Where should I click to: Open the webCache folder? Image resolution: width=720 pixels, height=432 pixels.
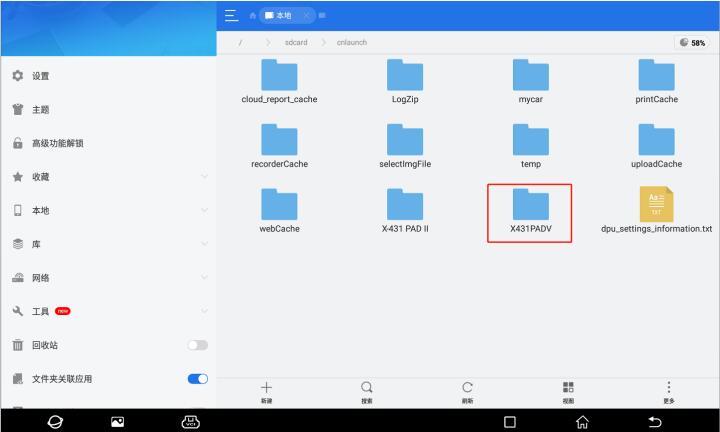coord(279,211)
